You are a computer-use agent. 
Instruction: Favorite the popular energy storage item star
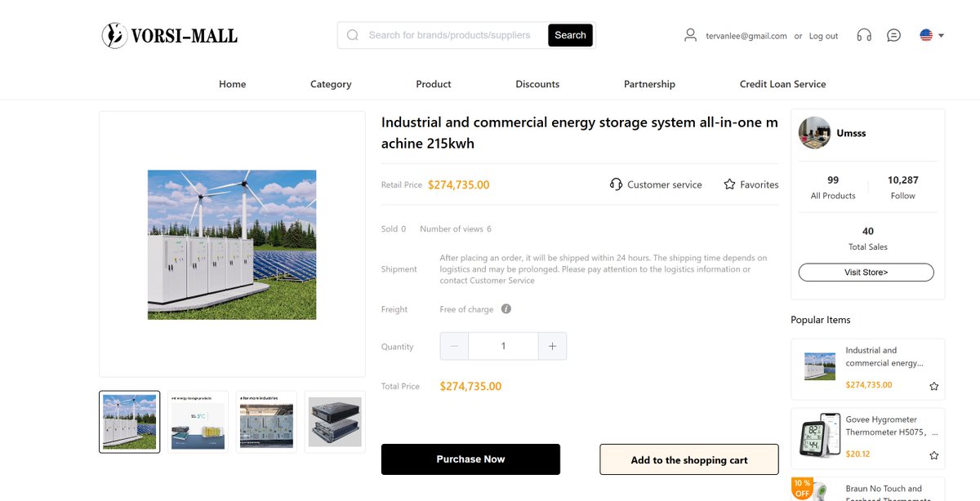click(934, 386)
